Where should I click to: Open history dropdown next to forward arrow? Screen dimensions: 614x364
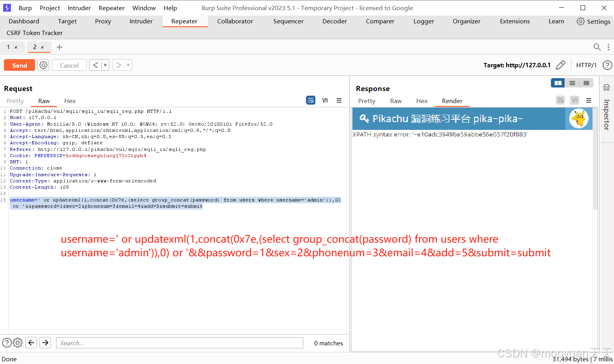(x=128, y=65)
